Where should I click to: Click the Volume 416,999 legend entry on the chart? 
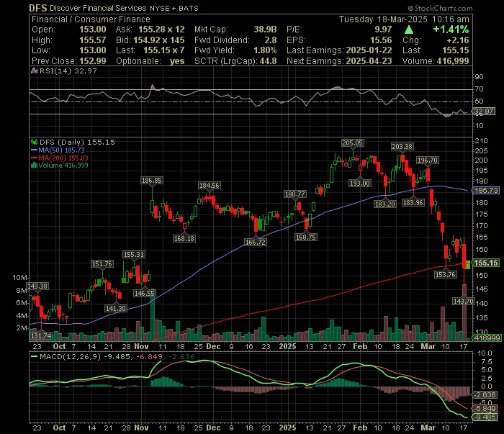63,166
